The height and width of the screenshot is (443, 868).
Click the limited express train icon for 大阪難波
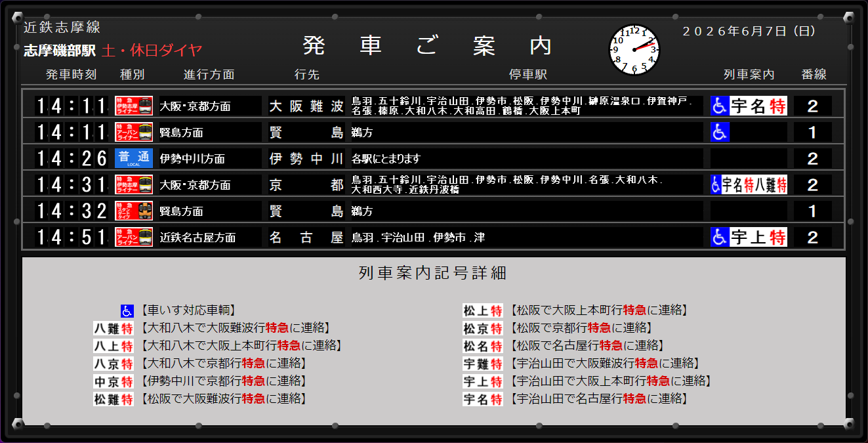click(134, 106)
